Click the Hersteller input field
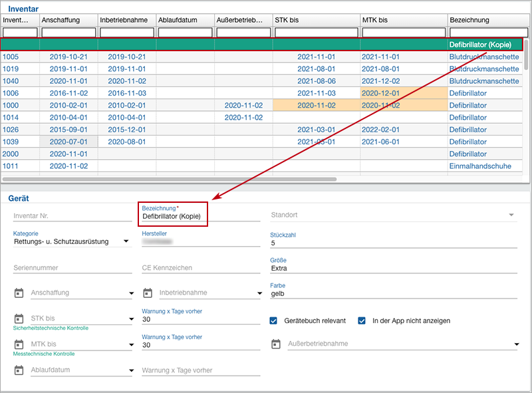 201,241
